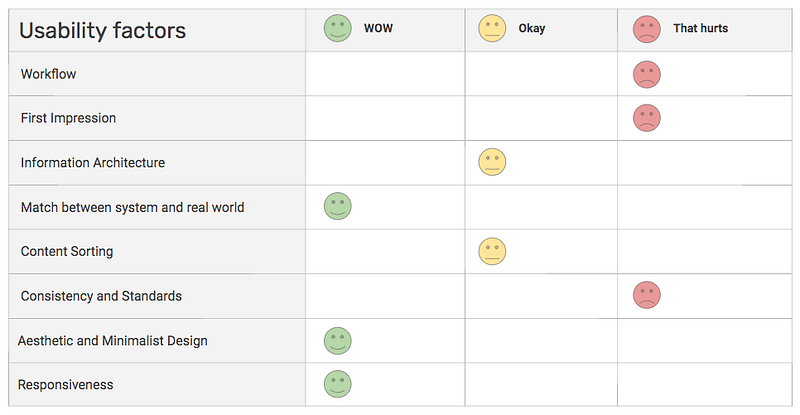This screenshot has height=415, width=800.
Task: Click the Consistency and Standards label
Action: pyautogui.click(x=101, y=296)
